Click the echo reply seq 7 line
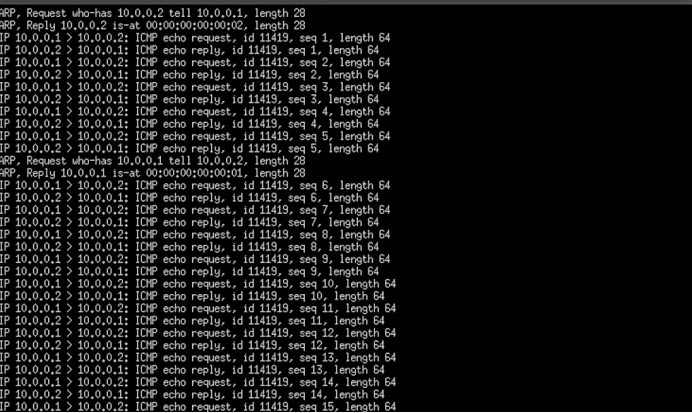The height and width of the screenshot is (413, 692). 189,223
